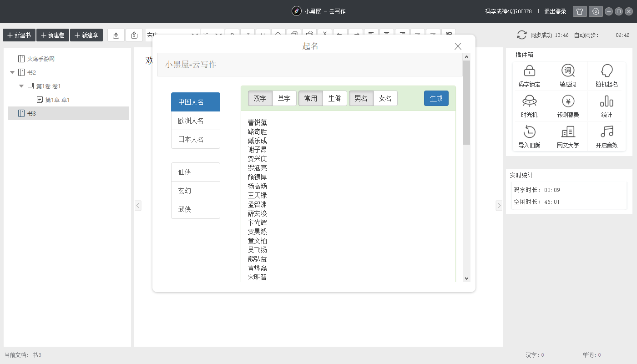The height and width of the screenshot is (364, 637).
Task: Collapse the right panel arrow
Action: 499,206
